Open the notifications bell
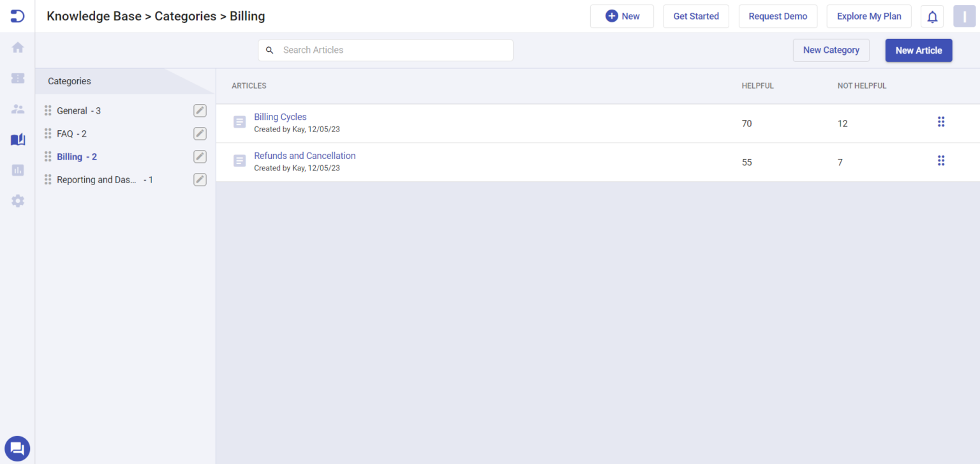Screen dimensions: 980x464 point(932,16)
